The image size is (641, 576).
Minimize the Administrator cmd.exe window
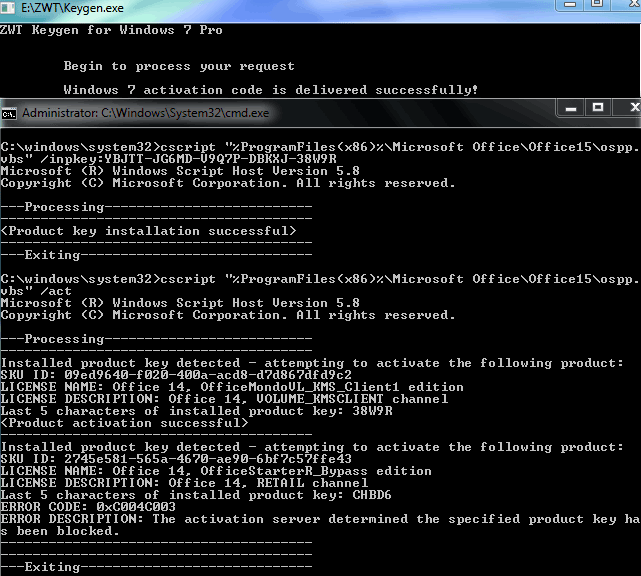click(571, 108)
